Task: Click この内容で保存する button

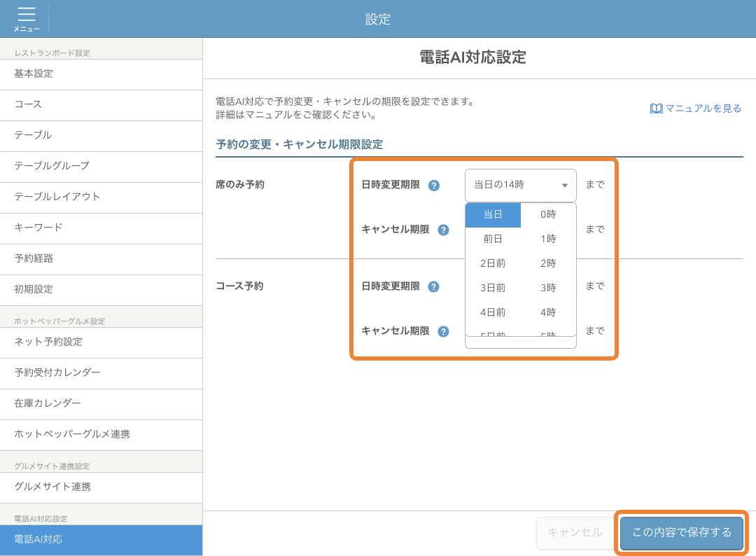Action: click(682, 533)
